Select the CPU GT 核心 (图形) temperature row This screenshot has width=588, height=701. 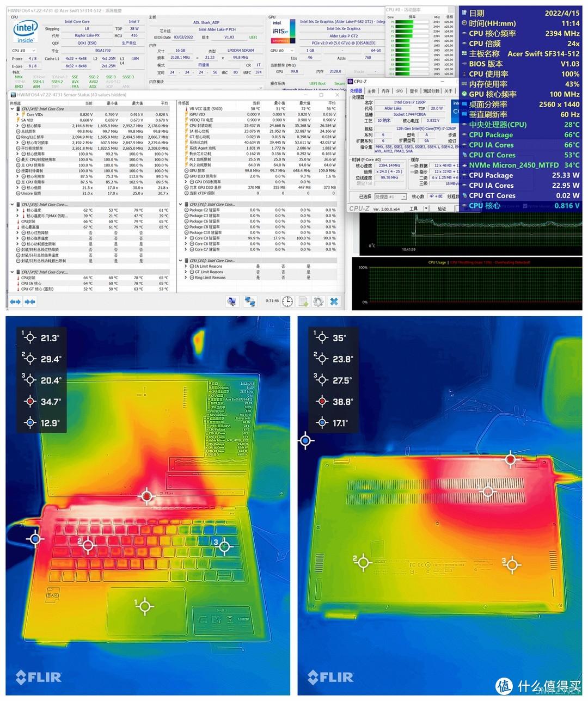(90, 289)
